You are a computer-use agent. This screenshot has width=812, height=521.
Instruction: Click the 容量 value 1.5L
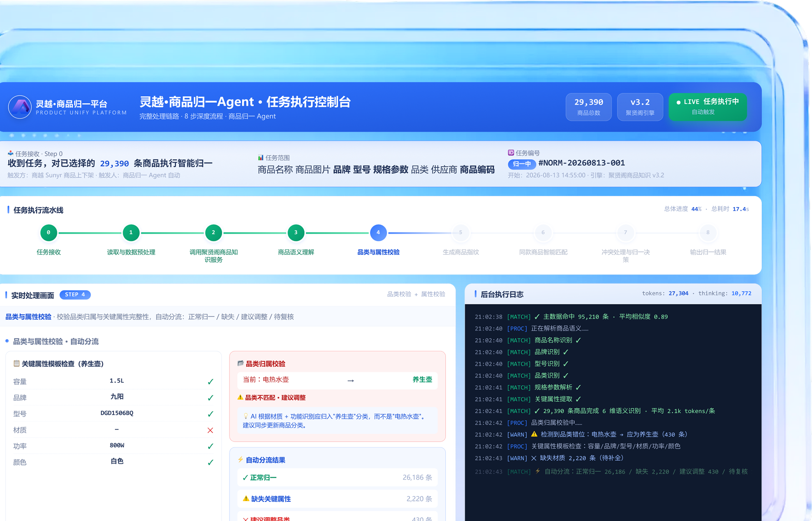pyautogui.click(x=117, y=381)
